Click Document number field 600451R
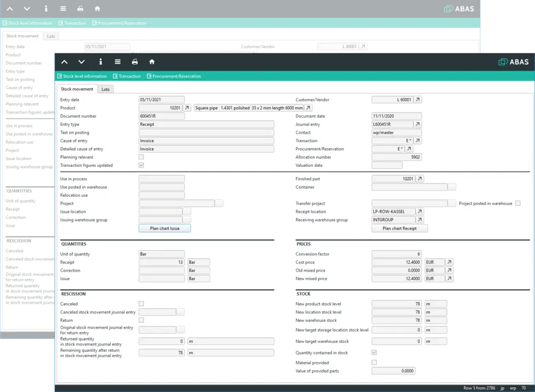Screen dimensions: 535x392 [x=162, y=116]
